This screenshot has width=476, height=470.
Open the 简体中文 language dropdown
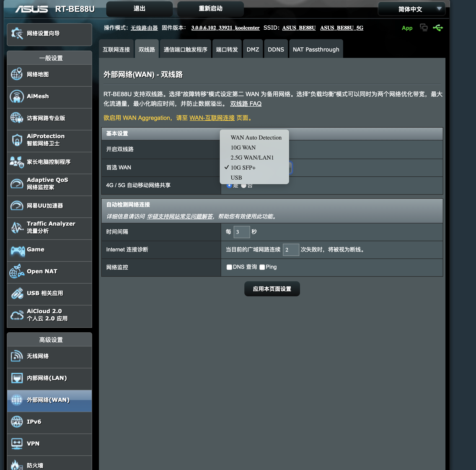click(x=412, y=9)
